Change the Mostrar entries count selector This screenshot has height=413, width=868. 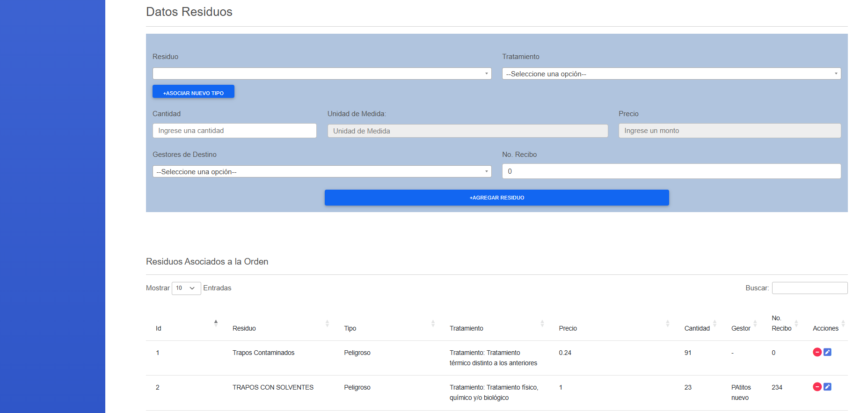[186, 288]
